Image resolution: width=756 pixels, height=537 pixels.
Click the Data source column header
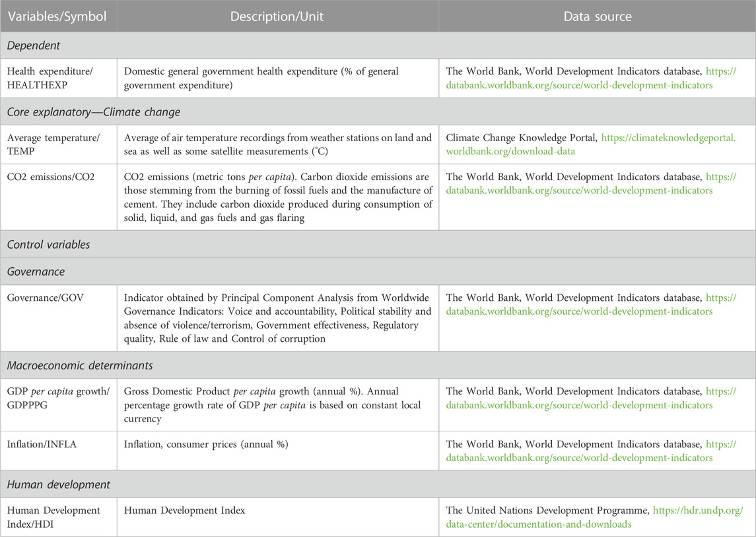click(x=598, y=16)
